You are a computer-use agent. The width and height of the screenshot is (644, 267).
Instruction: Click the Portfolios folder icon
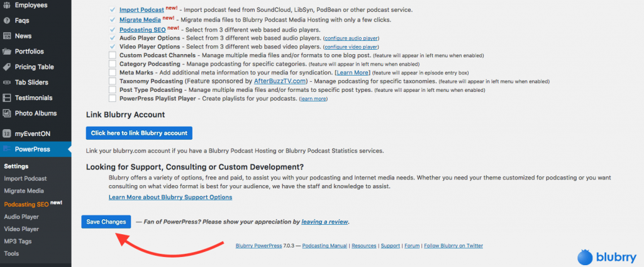click(6, 52)
